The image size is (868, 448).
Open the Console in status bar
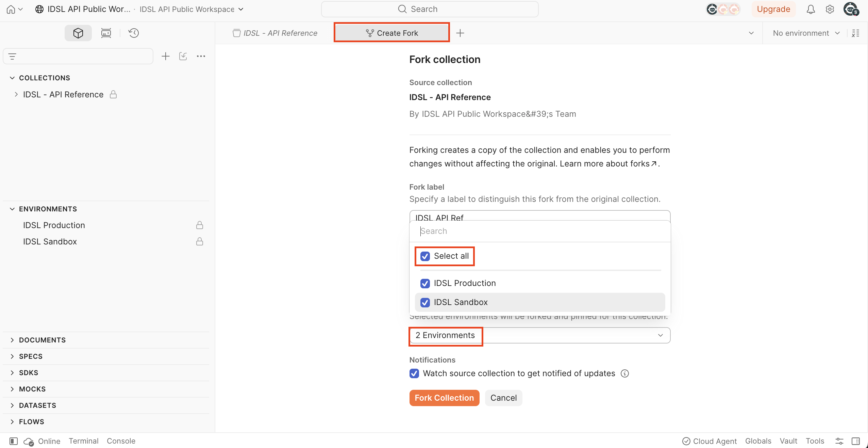(121, 441)
